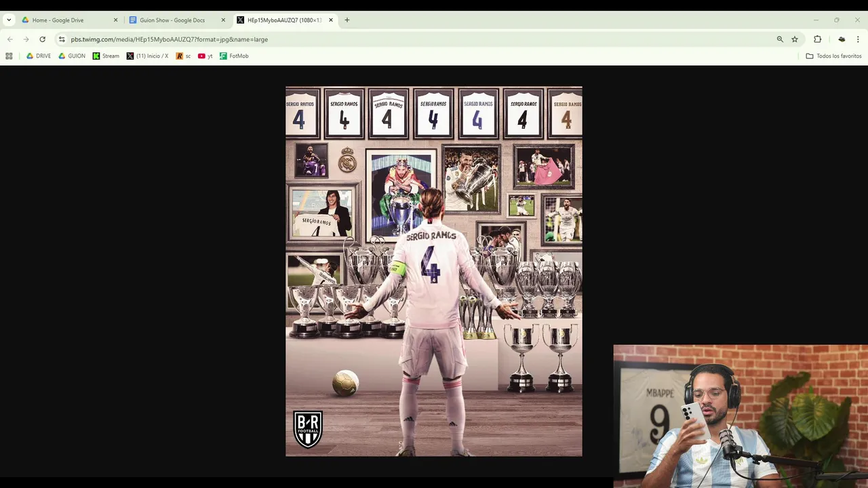This screenshot has width=868, height=488.
Task: Open the FotMob bookmark
Action: (x=234, y=56)
